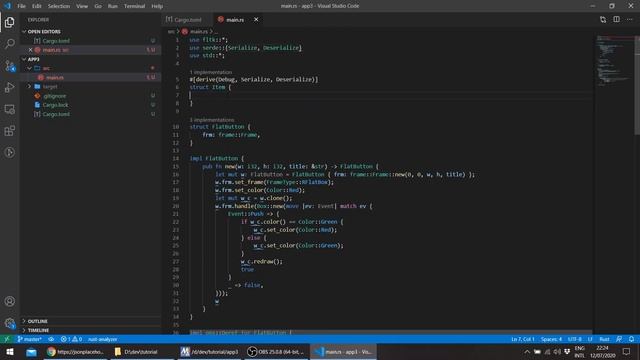
Task: Open the Remote Explorer view
Action: [x=9, y=109]
